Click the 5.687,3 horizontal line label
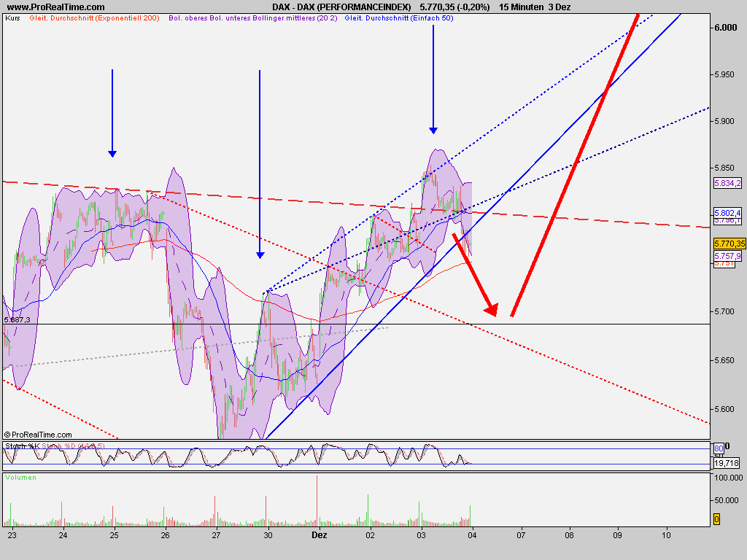 (x=16, y=319)
